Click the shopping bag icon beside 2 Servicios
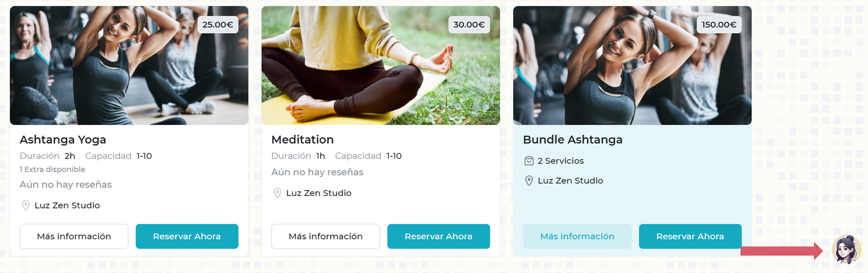 click(529, 161)
